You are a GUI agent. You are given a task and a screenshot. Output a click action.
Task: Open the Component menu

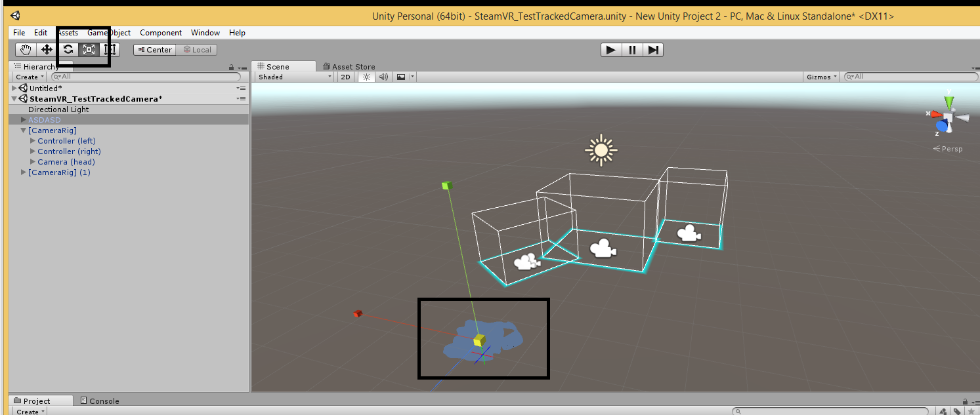coord(161,33)
